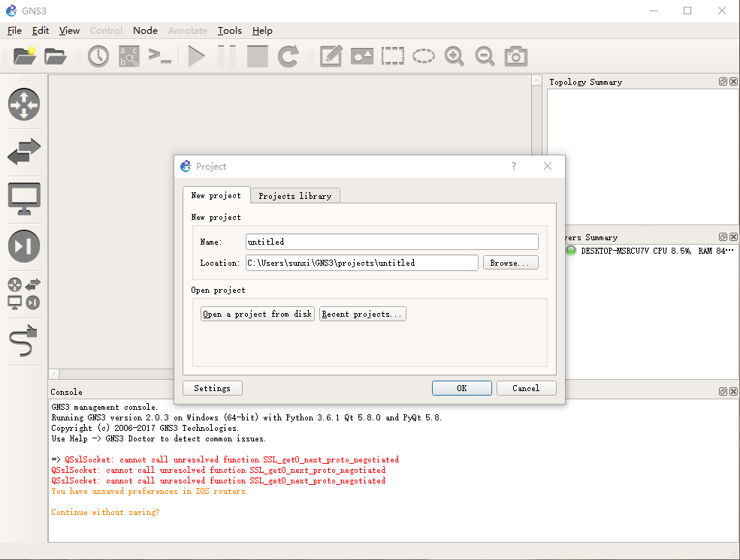
Task: Stop all nodes with the stop icon
Action: [257, 56]
